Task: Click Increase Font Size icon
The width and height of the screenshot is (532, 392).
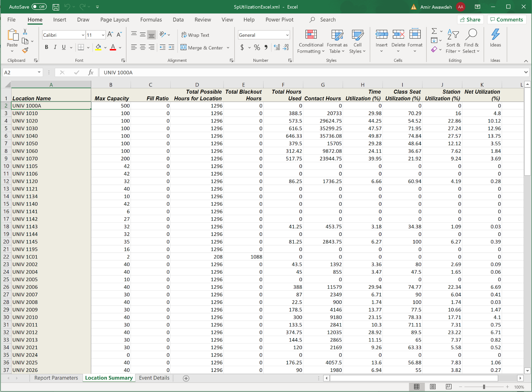Action: point(110,34)
